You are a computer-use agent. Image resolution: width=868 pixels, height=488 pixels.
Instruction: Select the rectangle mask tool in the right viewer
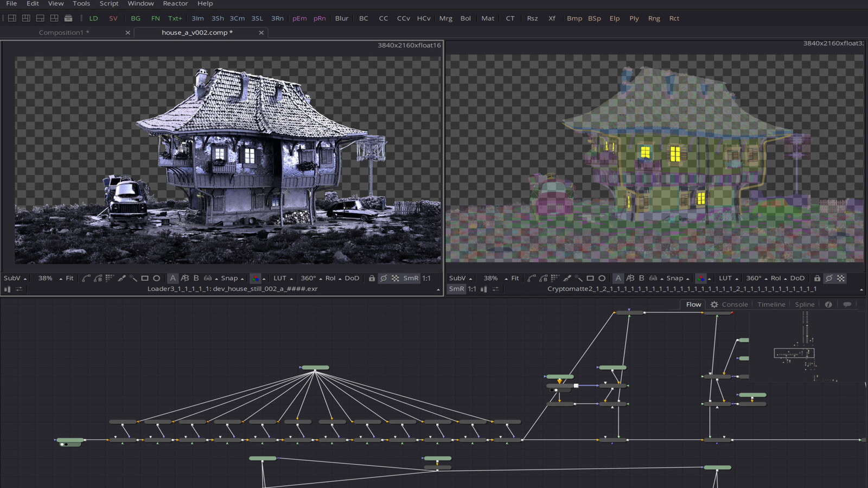590,278
